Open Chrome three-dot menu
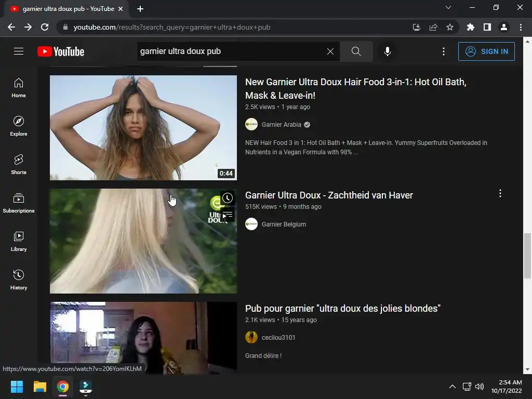Screen dimensions: 532x399 [x=521, y=27]
